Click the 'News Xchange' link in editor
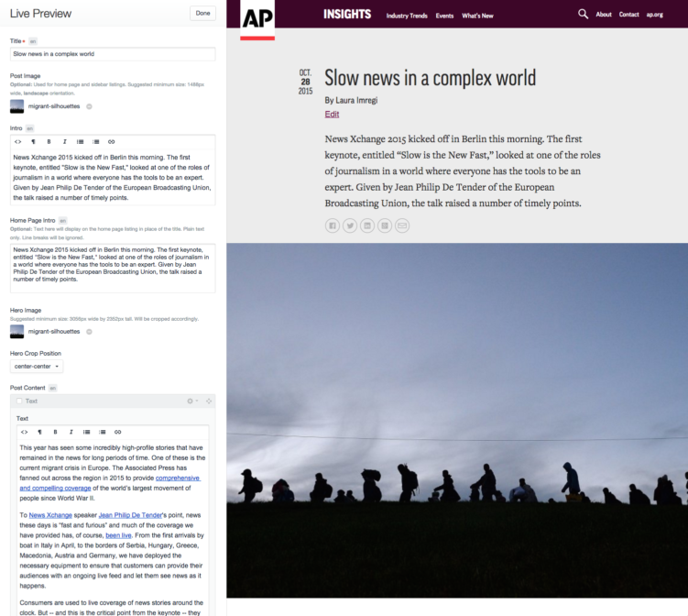 [x=50, y=515]
